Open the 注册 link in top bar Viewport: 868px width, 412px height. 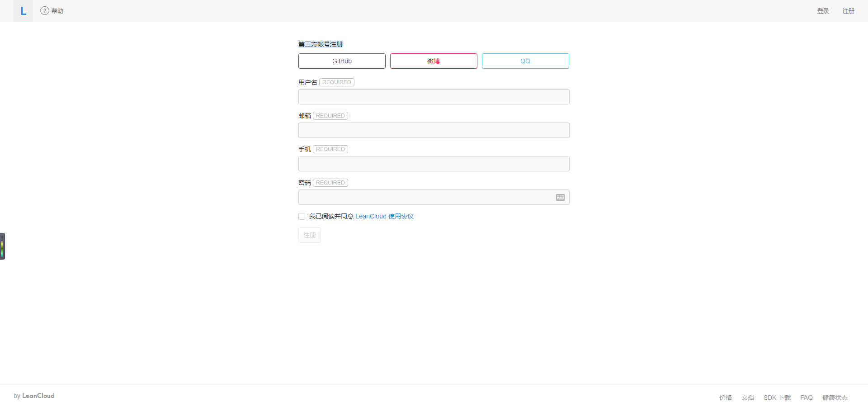[848, 11]
